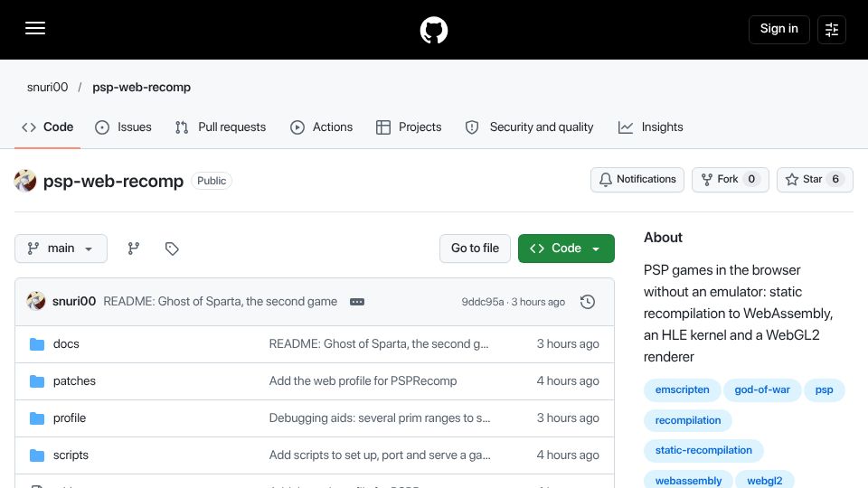868x488 pixels.
Task: Click the patches folder icon
Action: click(37, 381)
